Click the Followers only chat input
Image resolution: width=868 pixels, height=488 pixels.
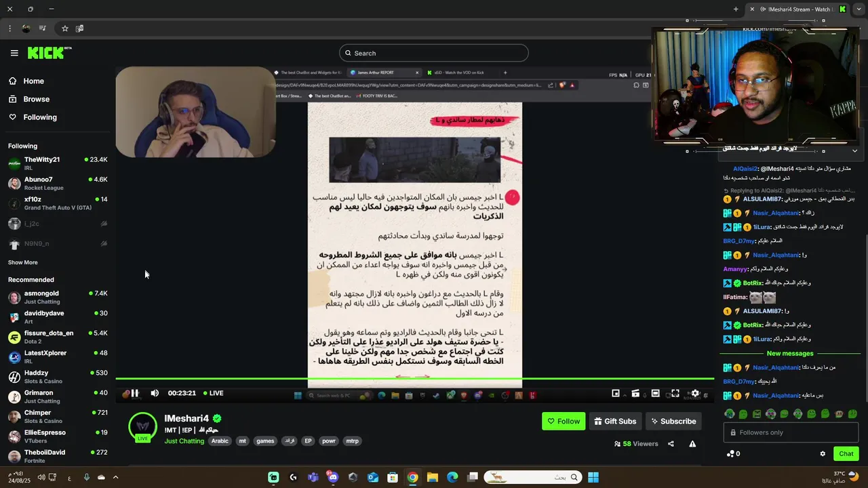[791, 432]
